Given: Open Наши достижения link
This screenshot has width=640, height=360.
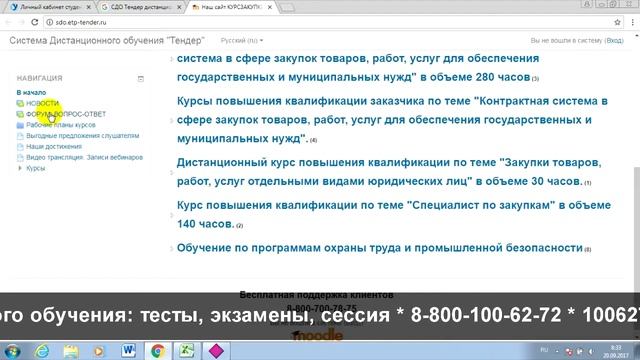Looking at the screenshot, I should [x=54, y=147].
